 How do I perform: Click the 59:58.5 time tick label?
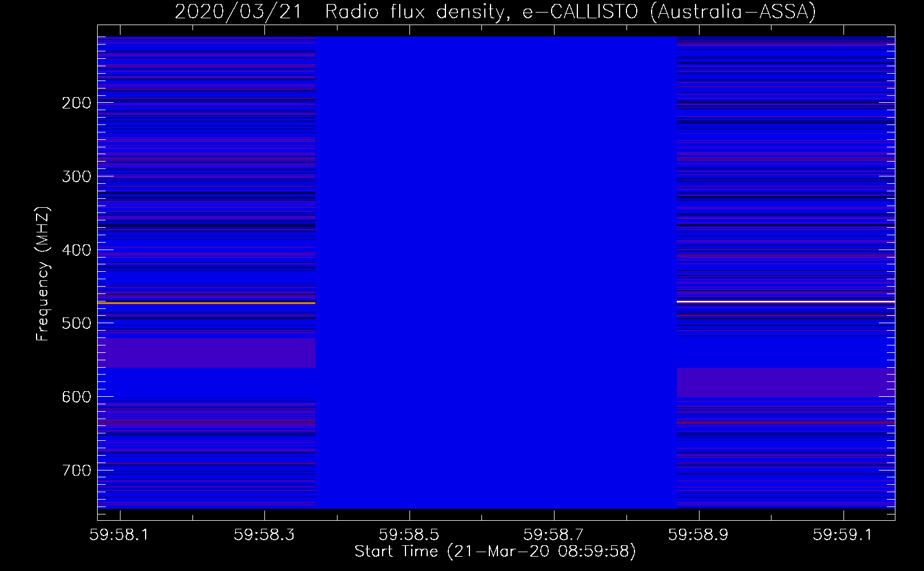(x=409, y=534)
